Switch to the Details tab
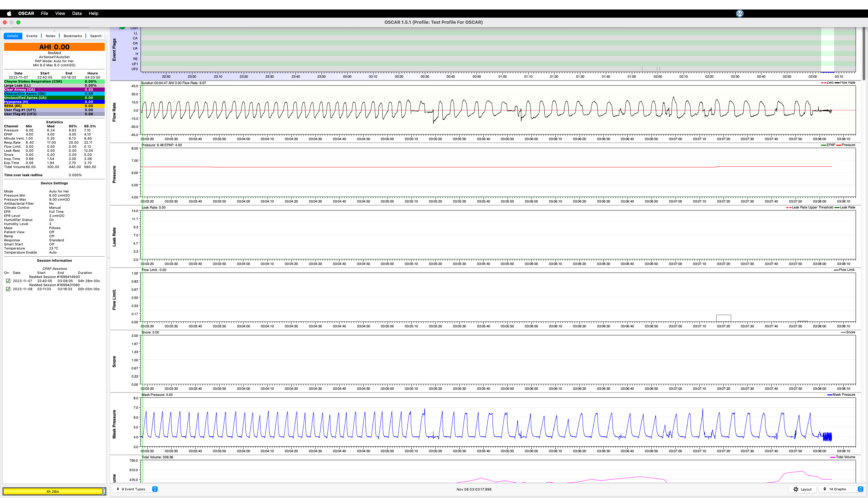The image size is (868, 498). [13, 36]
